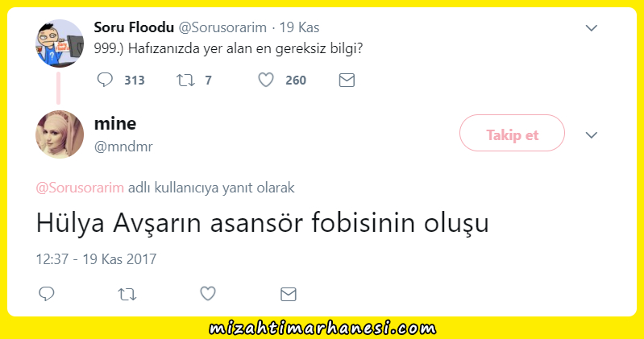644x339 pixels.
Task: Like mine's reply with the heart icon
Action: [x=208, y=294]
